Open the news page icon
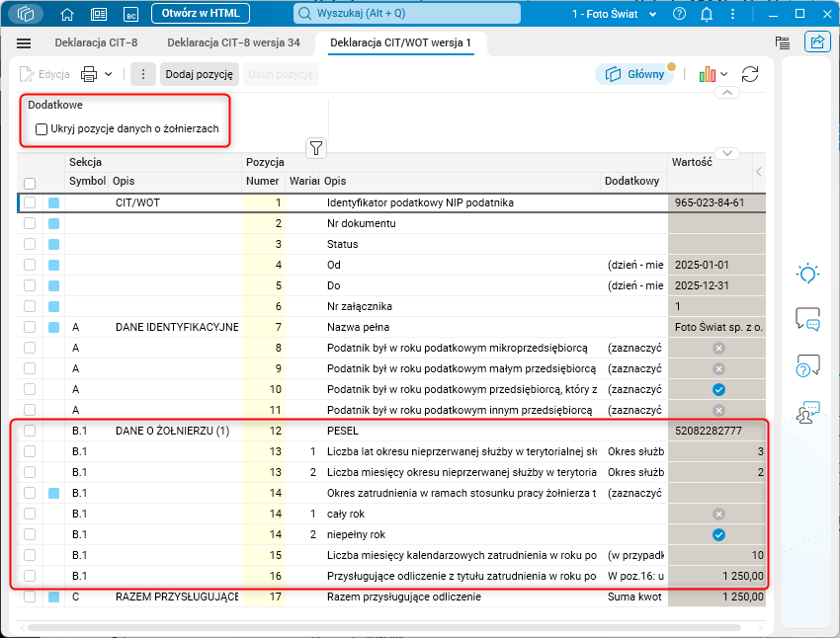 click(99, 14)
